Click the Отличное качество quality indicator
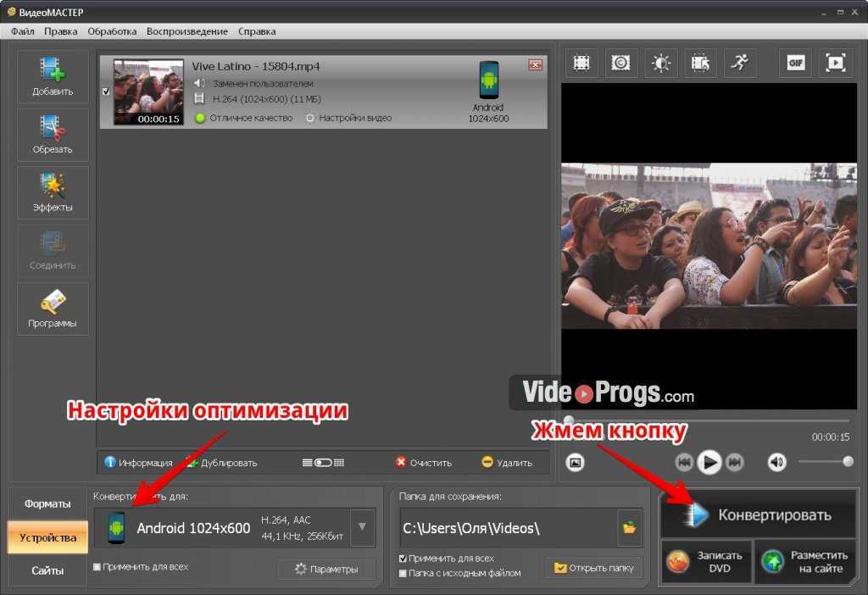Viewport: 868px width, 595px height. click(244, 118)
